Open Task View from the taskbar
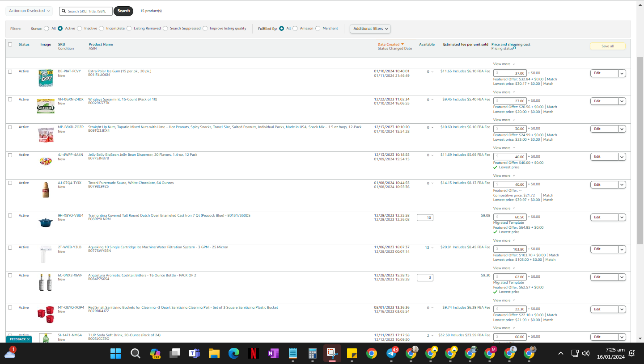 click(x=174, y=354)
